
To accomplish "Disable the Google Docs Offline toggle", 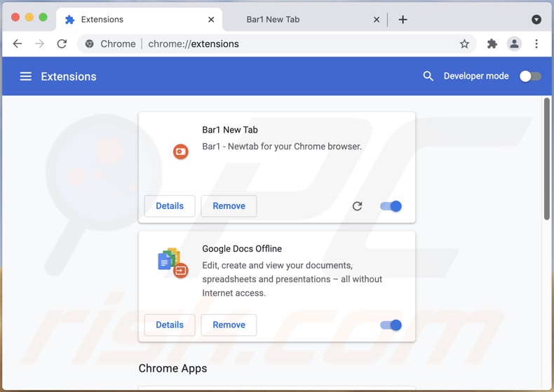I will click(391, 325).
